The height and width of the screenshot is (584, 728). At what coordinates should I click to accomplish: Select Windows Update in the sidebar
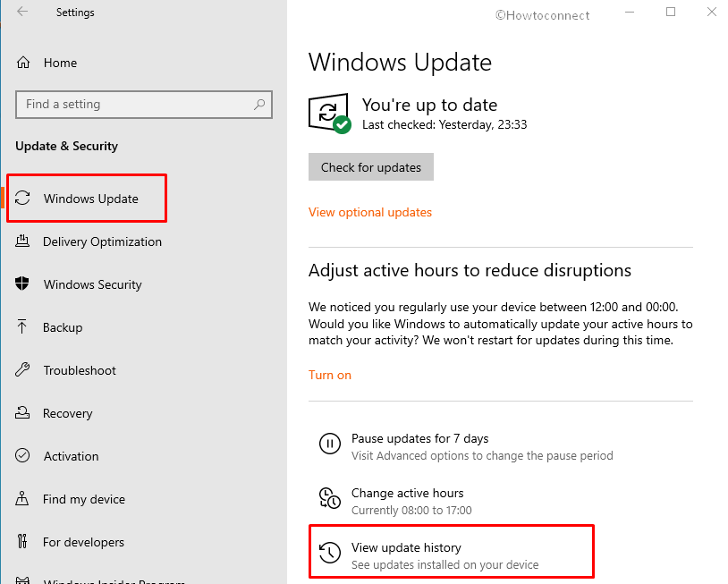pyautogui.click(x=90, y=199)
